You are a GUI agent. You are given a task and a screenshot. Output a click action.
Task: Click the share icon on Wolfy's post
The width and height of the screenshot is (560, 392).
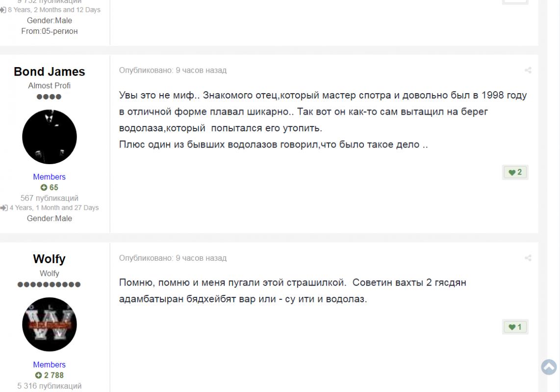528,258
